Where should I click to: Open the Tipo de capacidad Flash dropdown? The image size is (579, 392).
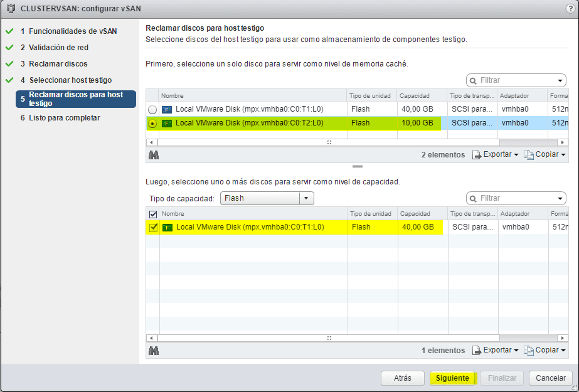pos(306,198)
